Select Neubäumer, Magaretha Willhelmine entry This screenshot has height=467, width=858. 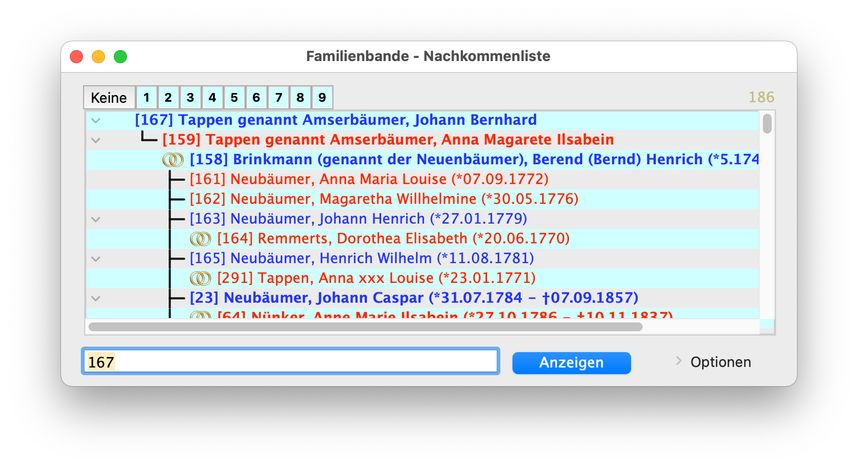[384, 199]
